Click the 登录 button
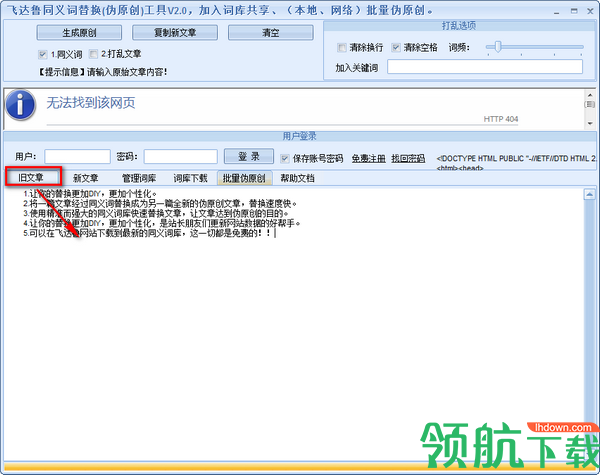This screenshot has width=600, height=475. coord(249,156)
